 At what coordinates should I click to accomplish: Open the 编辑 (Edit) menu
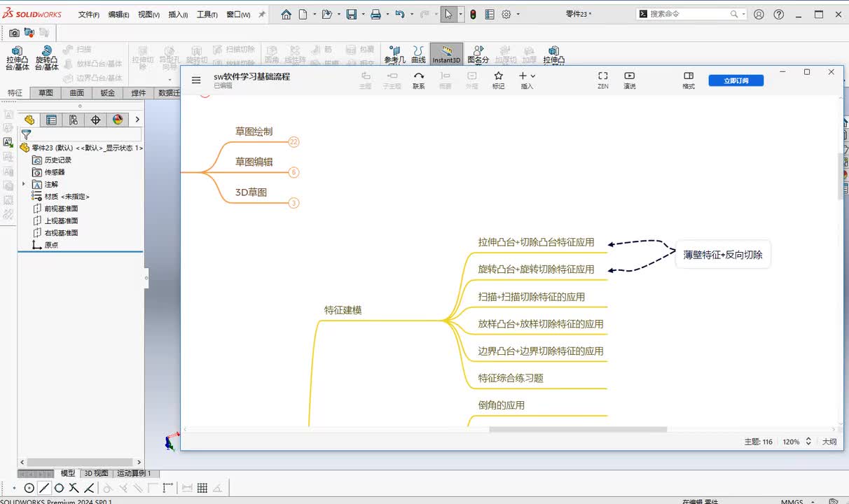point(118,15)
